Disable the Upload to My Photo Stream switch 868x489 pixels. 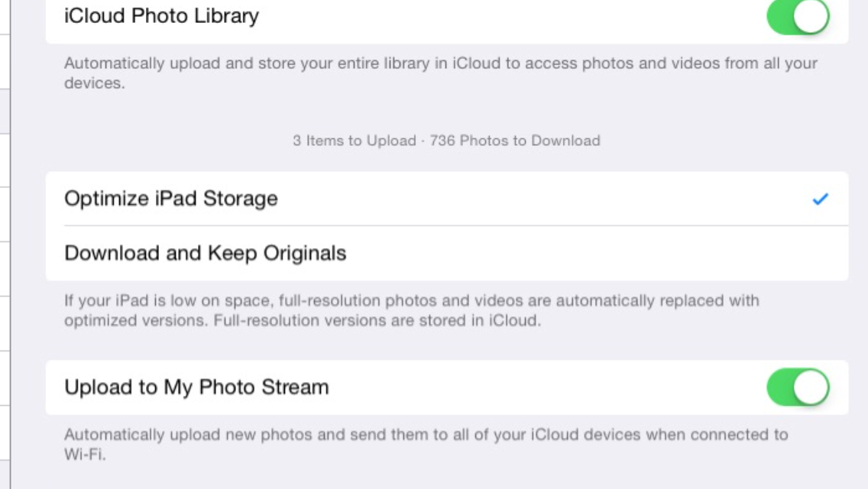(x=798, y=387)
